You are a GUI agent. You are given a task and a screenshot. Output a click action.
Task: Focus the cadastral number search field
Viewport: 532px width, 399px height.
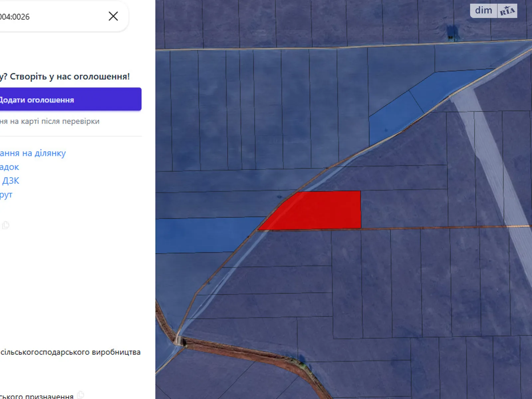pyautogui.click(x=50, y=17)
